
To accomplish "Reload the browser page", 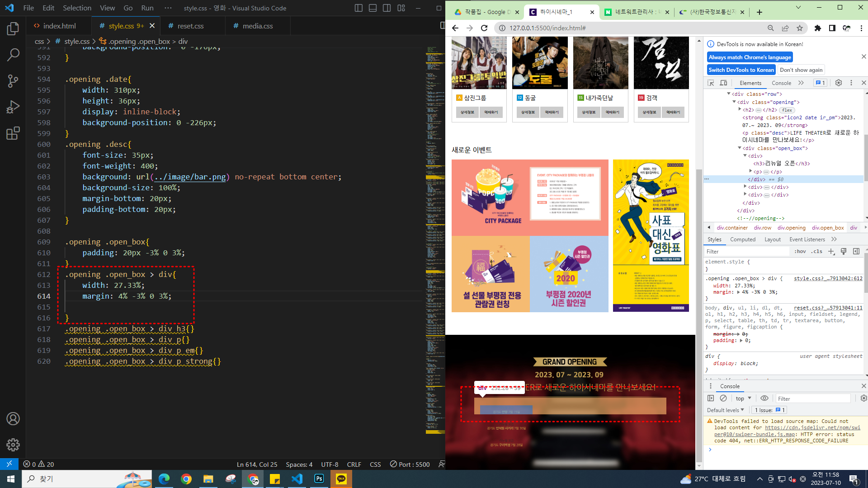I will click(484, 28).
